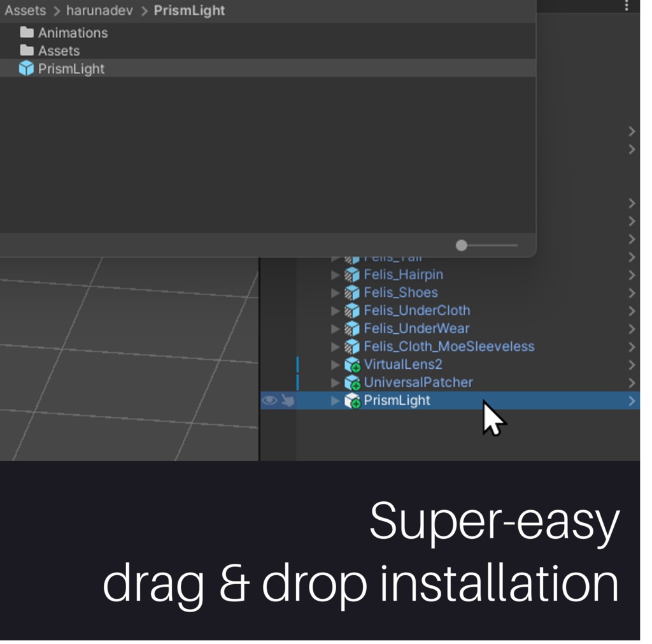652x644 pixels.
Task: Click the VirtualLens2 prefab icon in hierarchy
Action: tap(351, 364)
